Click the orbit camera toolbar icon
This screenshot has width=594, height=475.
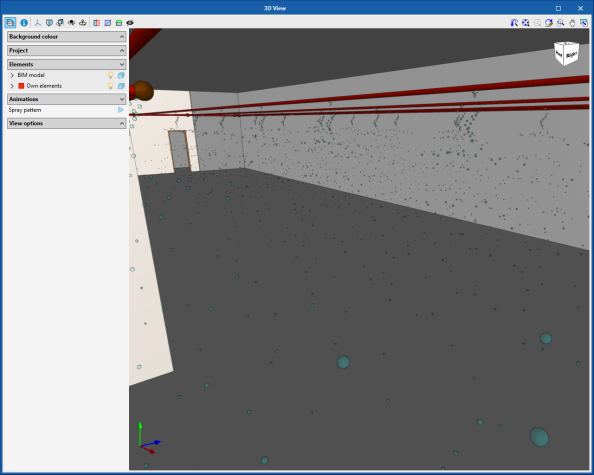point(71,23)
